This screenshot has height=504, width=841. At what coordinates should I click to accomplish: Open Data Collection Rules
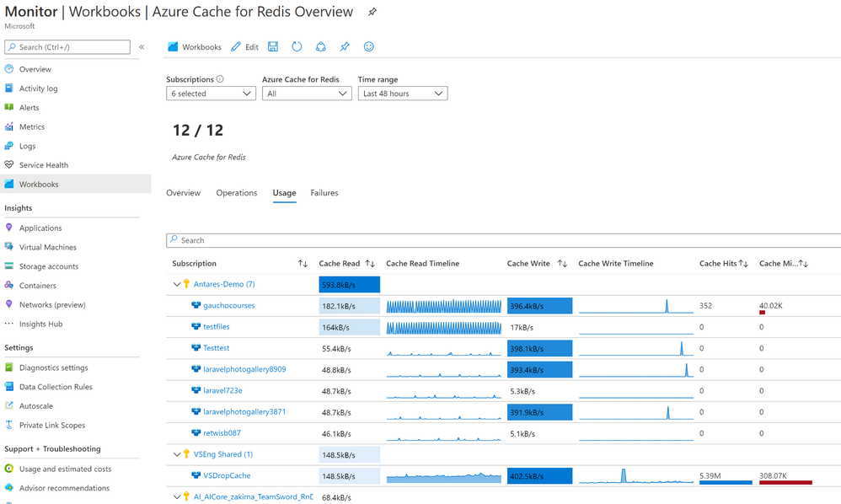(x=56, y=387)
